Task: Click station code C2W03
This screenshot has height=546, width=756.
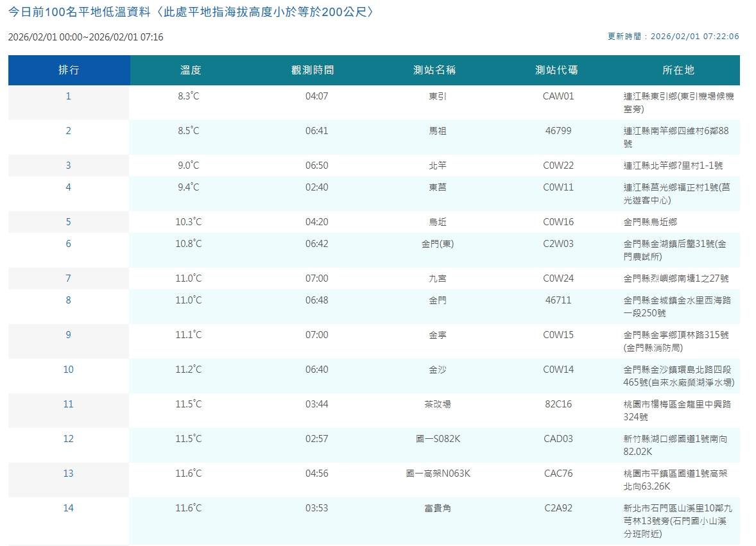Action: [558, 244]
